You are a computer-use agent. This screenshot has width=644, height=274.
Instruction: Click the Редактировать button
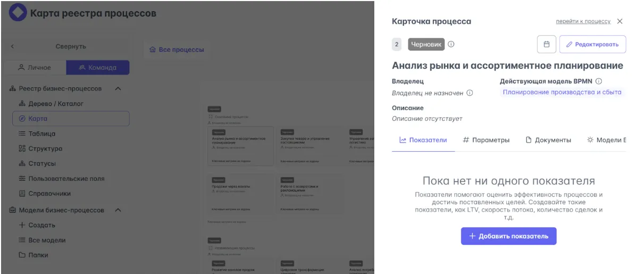click(x=592, y=45)
